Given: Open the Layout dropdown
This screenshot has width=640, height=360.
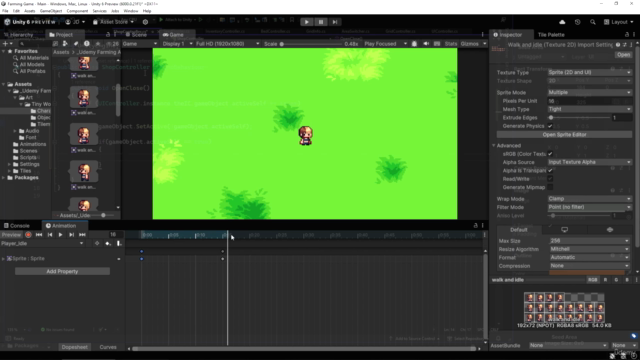Looking at the screenshot, I should pos(619,22).
